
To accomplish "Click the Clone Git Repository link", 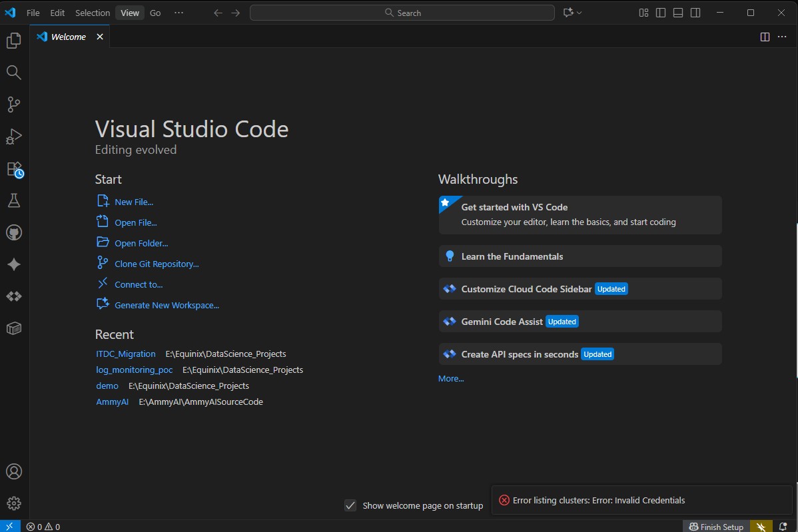I will point(157,264).
